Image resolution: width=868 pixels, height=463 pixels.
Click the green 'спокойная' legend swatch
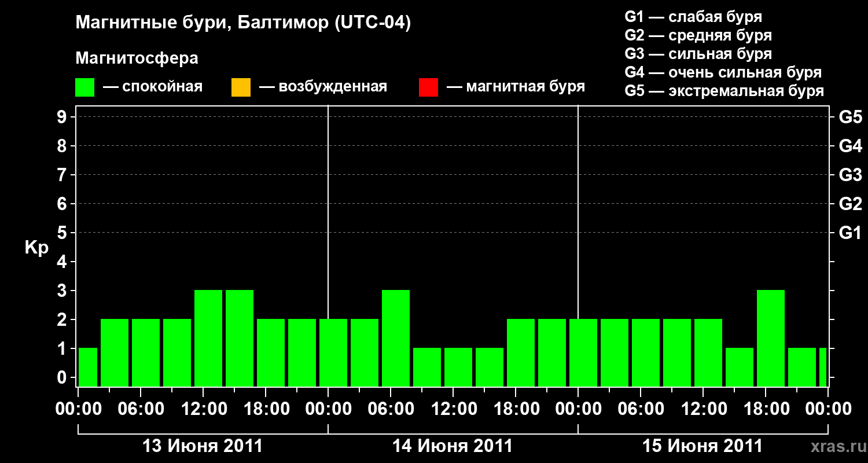[x=85, y=87]
